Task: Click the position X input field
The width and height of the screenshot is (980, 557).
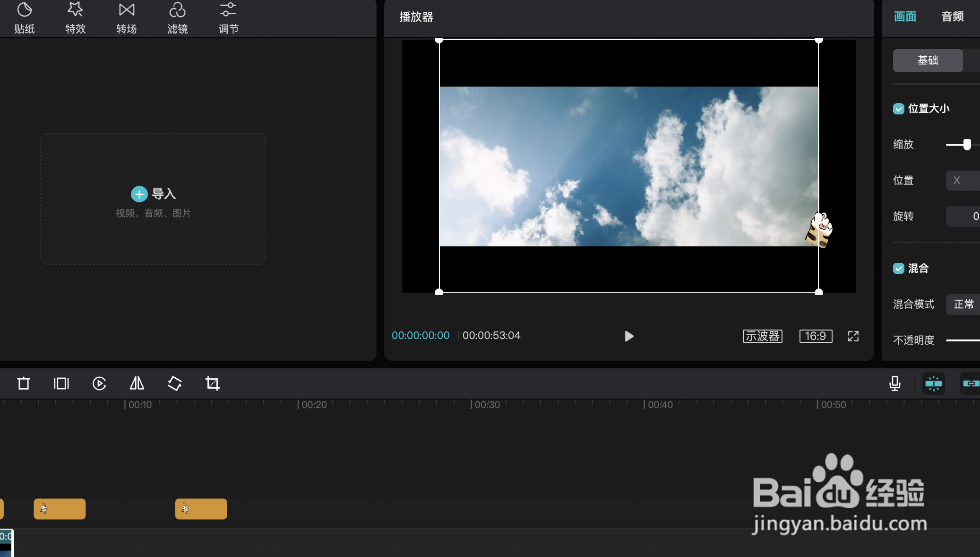Action: pyautogui.click(x=963, y=181)
